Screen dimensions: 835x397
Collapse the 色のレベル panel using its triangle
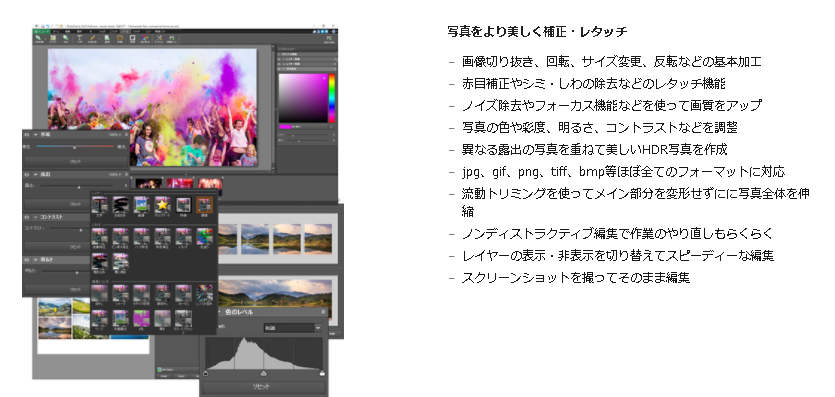tap(219, 312)
